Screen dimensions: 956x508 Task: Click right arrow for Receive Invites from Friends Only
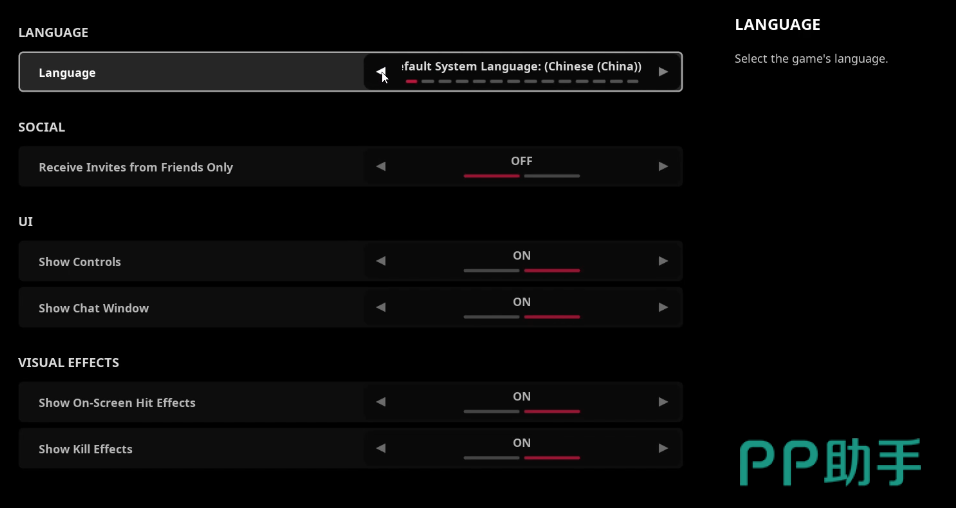[663, 167]
